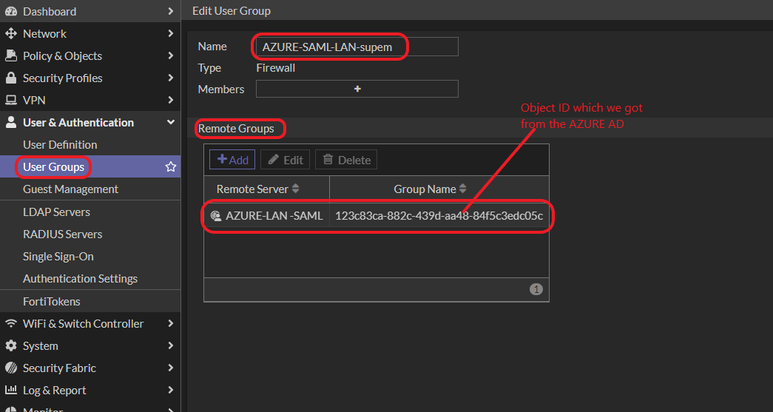Click the WiFi & Switch Controller icon
Viewport: 773px width, 412px height.
(10, 323)
